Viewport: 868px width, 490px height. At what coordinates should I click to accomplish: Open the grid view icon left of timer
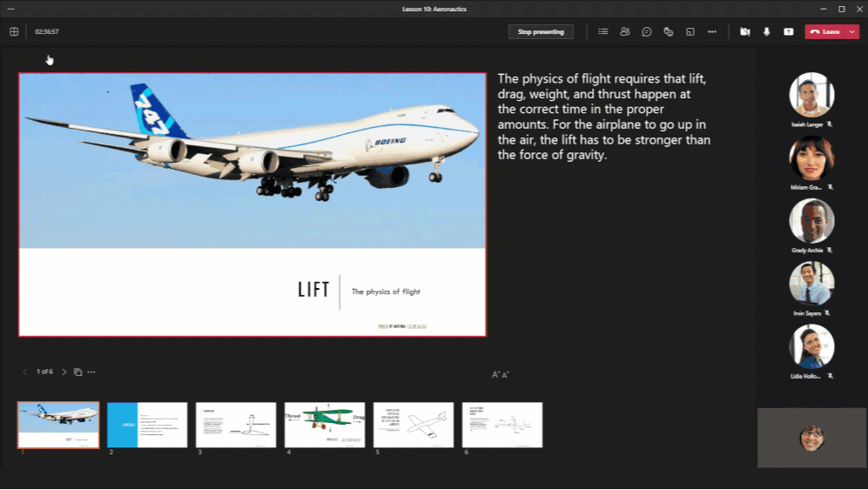[14, 31]
